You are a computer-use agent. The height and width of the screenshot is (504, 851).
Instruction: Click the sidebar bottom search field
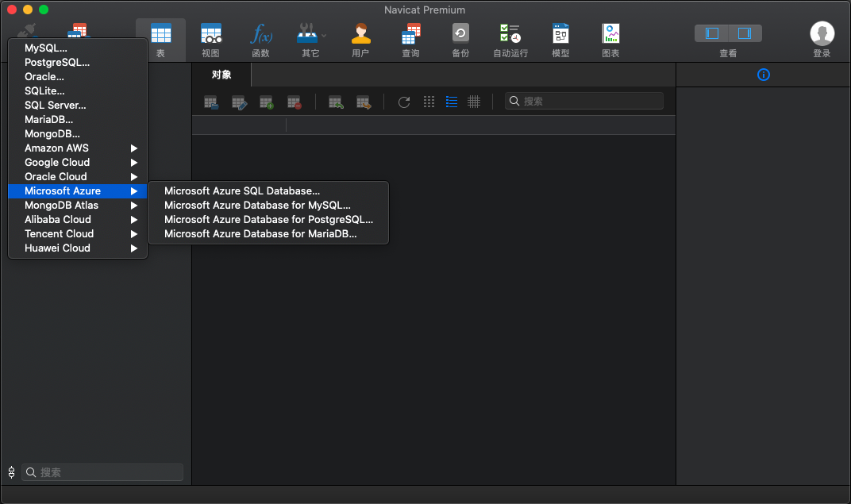pyautogui.click(x=102, y=472)
